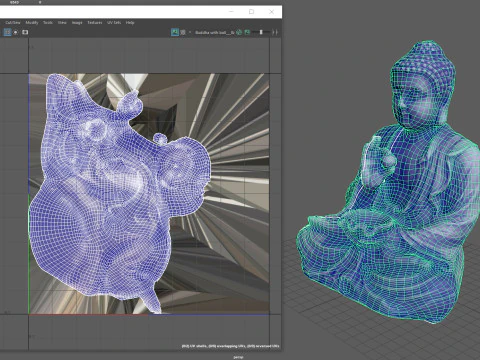This screenshot has height=360, width=480.
Task: Click the UV snapshot camera icon
Action: point(25,32)
